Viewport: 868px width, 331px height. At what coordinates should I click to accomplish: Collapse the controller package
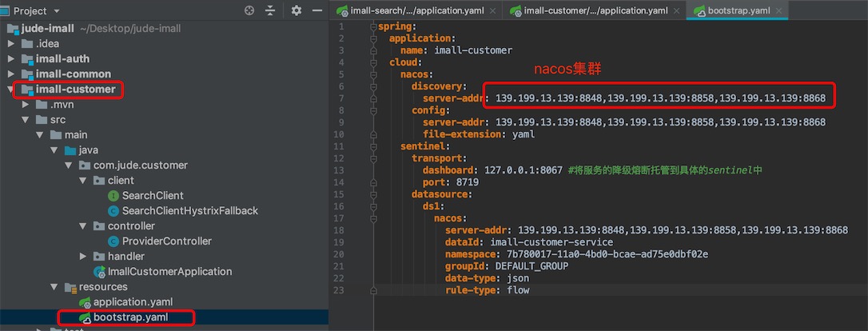click(83, 225)
